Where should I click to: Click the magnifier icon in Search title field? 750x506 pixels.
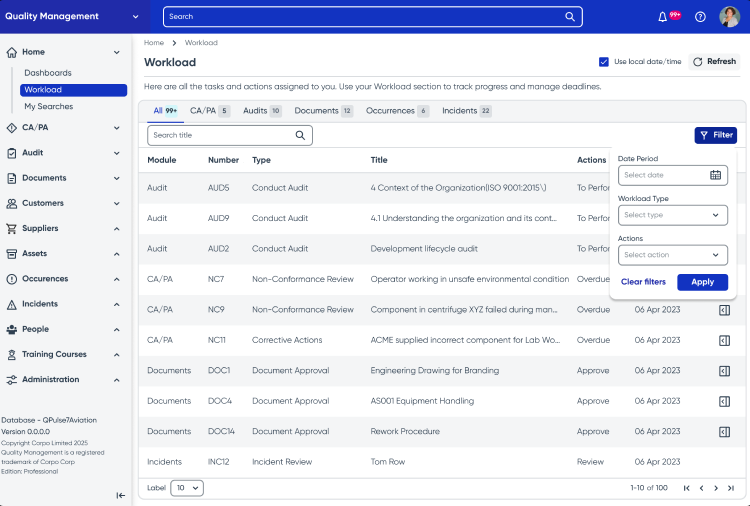pyautogui.click(x=300, y=135)
